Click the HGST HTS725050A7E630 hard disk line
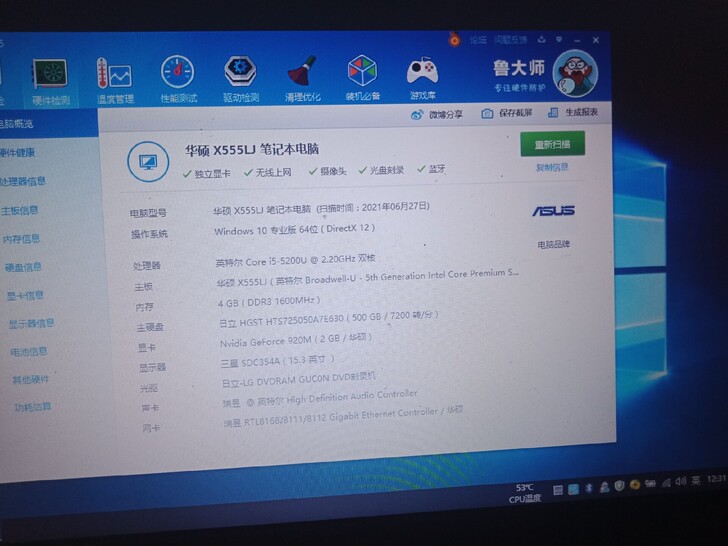This screenshot has height=546, width=728. [329, 318]
